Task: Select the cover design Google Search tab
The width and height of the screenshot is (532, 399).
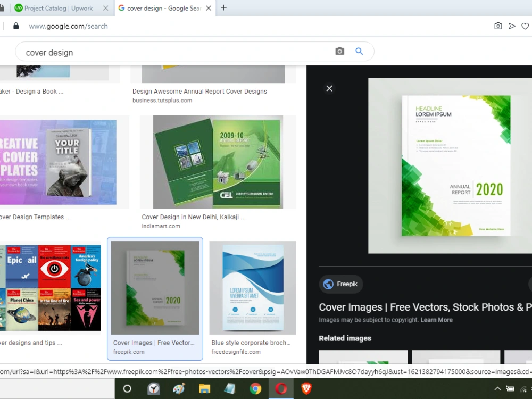Action: pos(164,8)
